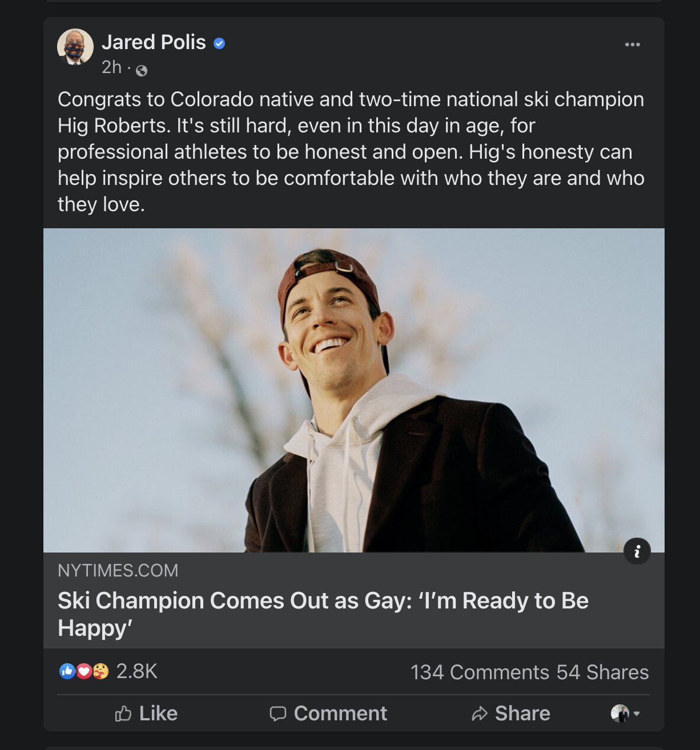This screenshot has width=700, height=750.
Task: Click the red heart reaction icon
Action: 84,671
